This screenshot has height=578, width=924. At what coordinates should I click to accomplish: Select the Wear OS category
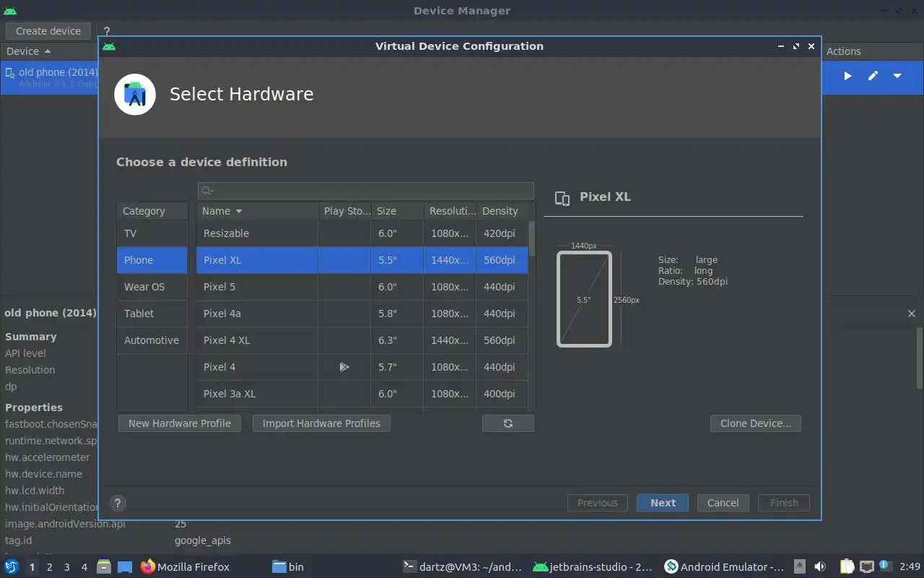click(152, 287)
